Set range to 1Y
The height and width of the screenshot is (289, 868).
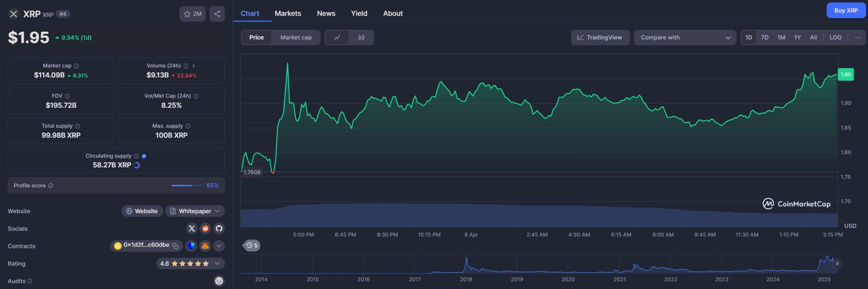click(797, 37)
